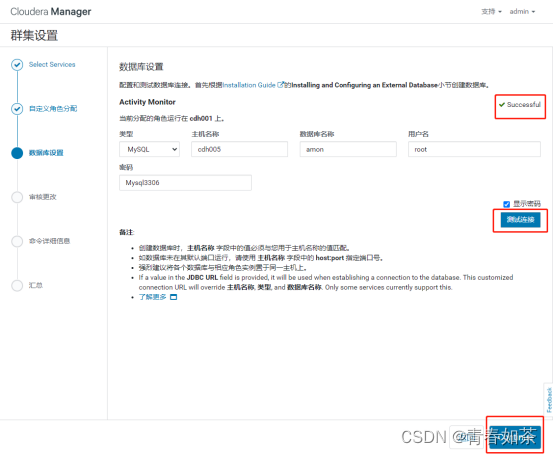The image size is (553, 455).
Task: Focus the 密码 field containing Mysql3306
Action: 186,183
